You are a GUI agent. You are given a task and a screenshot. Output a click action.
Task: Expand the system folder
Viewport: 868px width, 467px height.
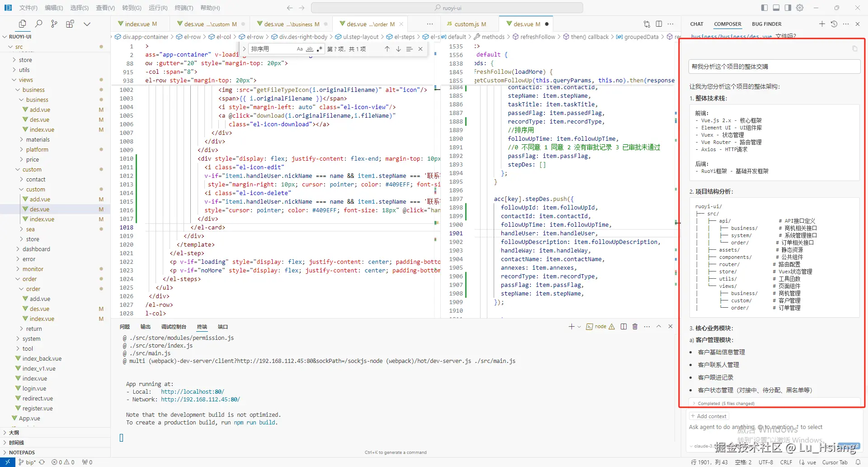coord(31,338)
